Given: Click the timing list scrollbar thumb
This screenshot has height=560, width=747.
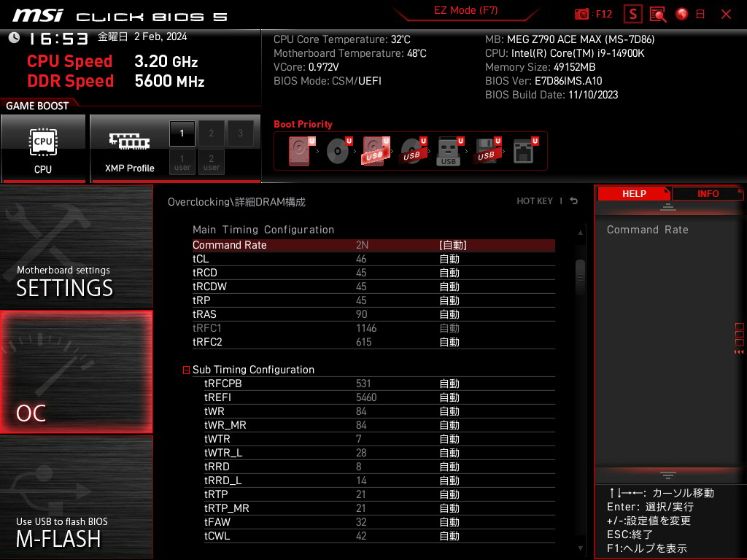Looking at the screenshot, I should [580, 278].
